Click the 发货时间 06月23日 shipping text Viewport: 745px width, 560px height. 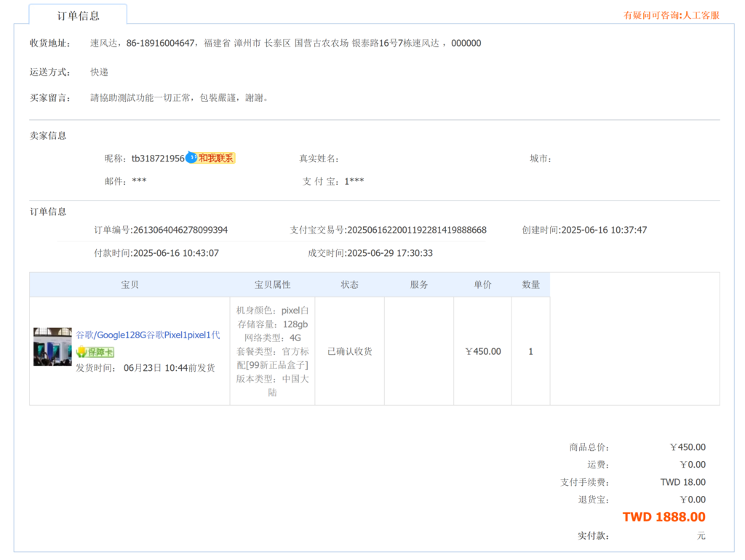click(146, 368)
